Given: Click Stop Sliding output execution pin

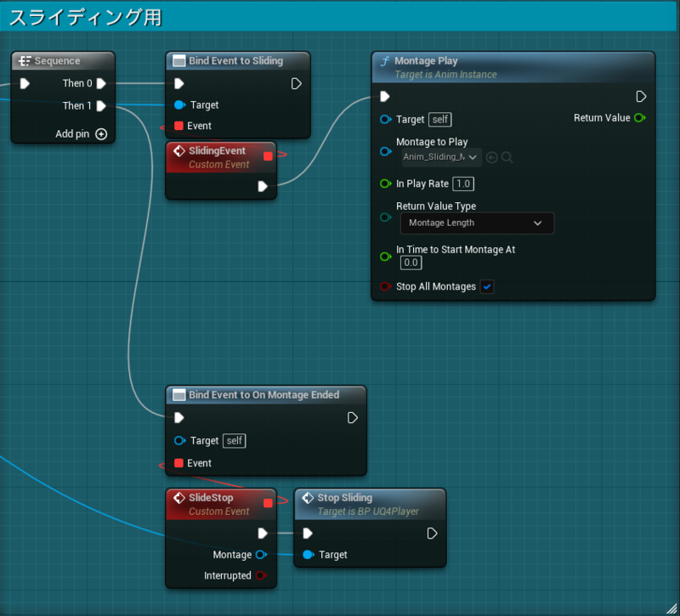Looking at the screenshot, I should 432,534.
